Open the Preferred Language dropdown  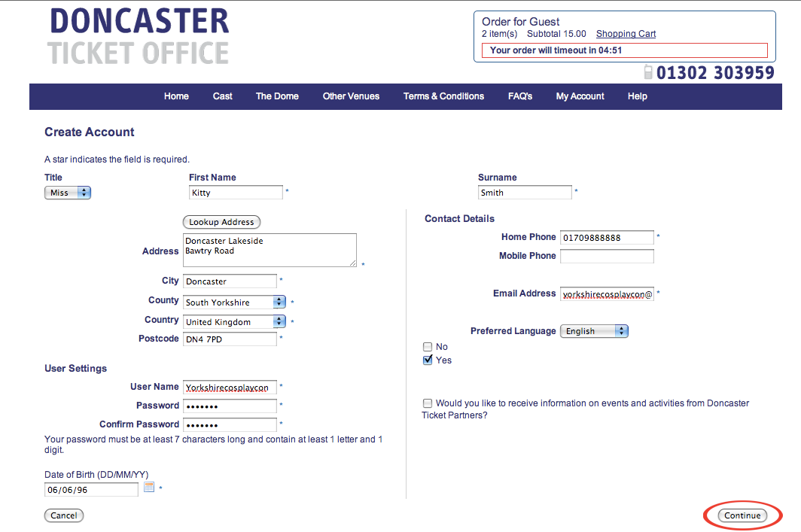click(594, 331)
